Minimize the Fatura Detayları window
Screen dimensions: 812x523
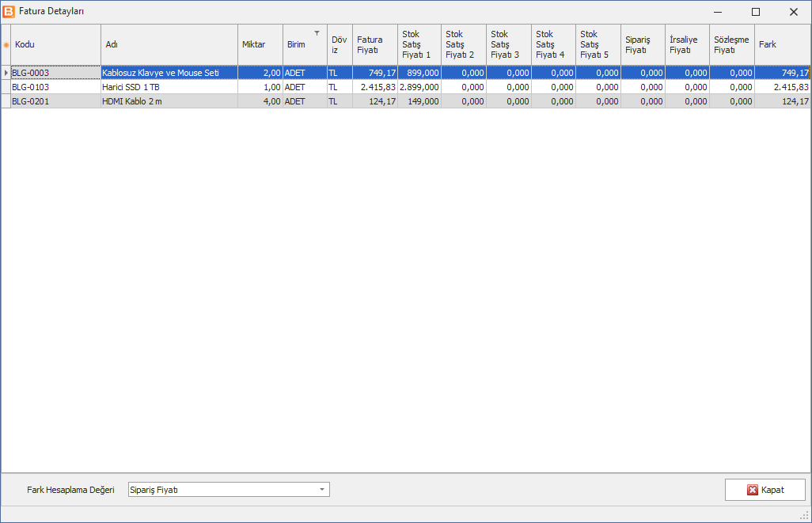pos(718,12)
